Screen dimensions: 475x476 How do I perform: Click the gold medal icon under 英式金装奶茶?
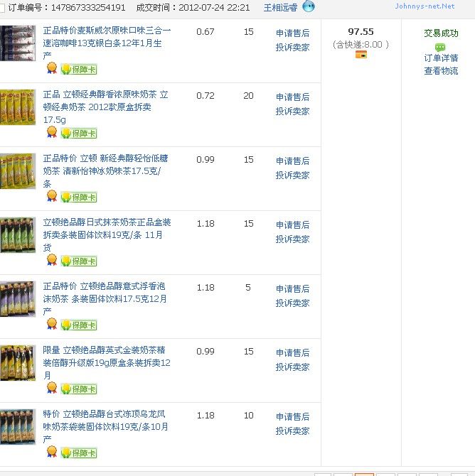(x=52, y=388)
